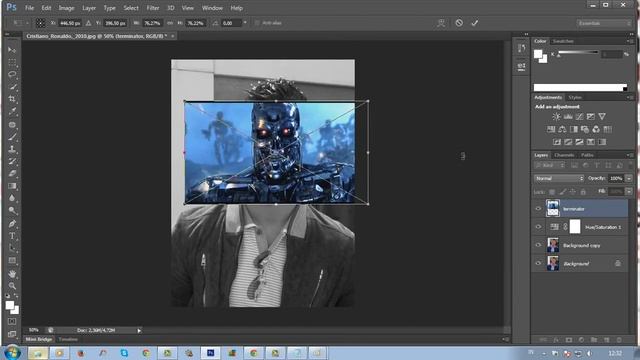
Task: Select the Lasso tool
Action: (12, 75)
